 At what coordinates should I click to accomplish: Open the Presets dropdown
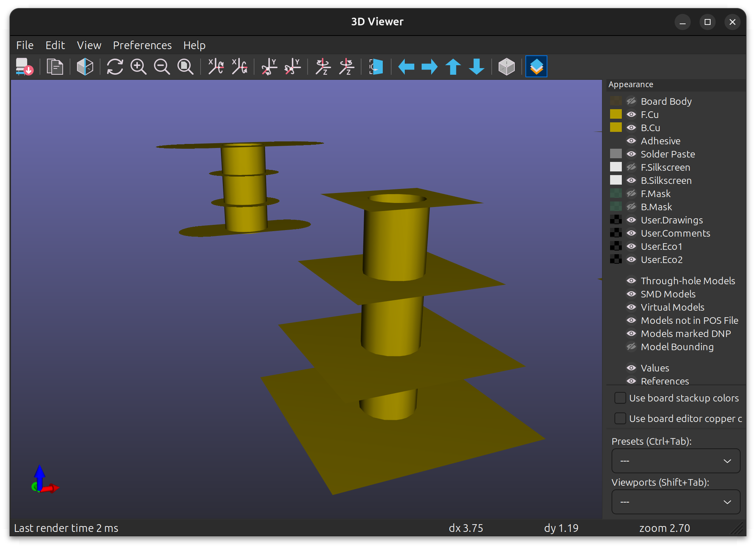(675, 461)
